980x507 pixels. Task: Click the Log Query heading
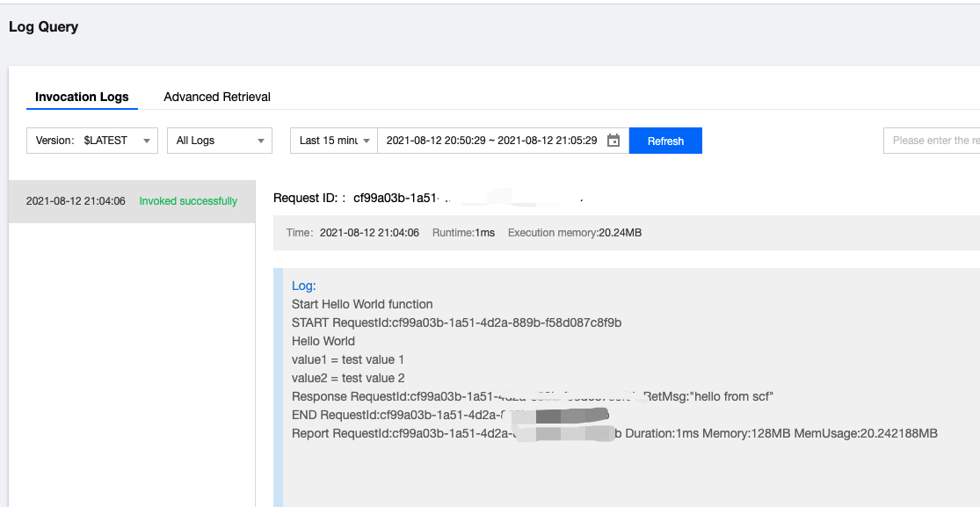pos(44,27)
